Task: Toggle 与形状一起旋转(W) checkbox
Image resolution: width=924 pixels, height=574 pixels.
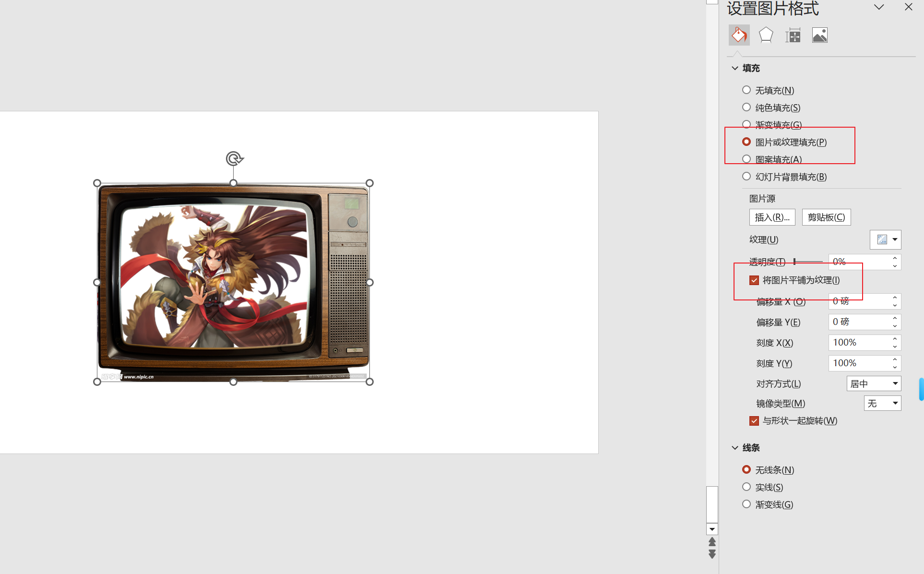Action: pos(754,421)
